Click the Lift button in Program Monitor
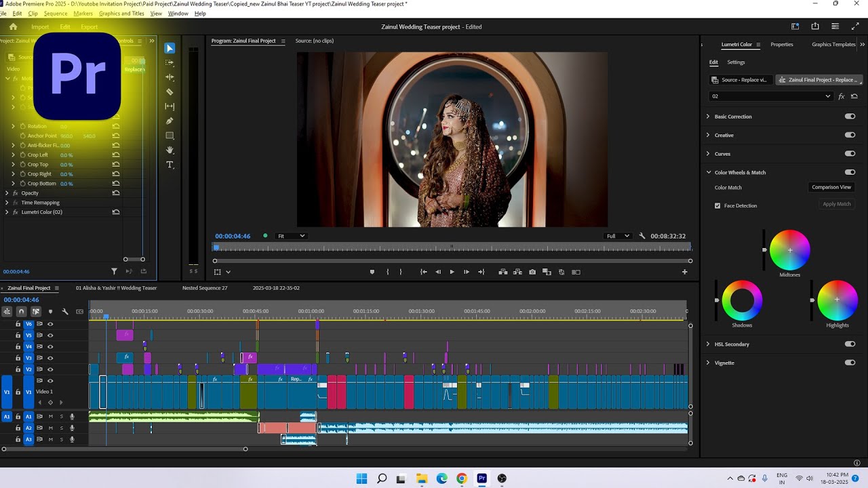The image size is (868, 488). coord(503,272)
